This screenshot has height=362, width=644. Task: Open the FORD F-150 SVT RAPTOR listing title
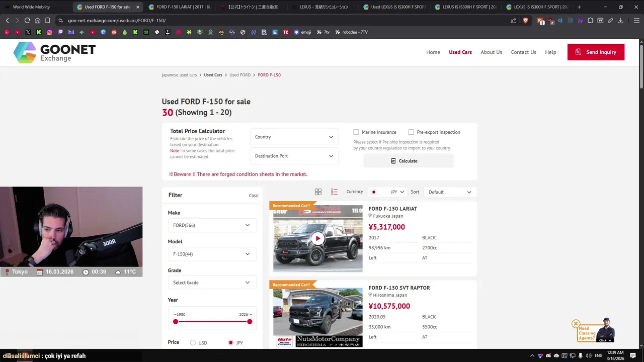click(399, 288)
